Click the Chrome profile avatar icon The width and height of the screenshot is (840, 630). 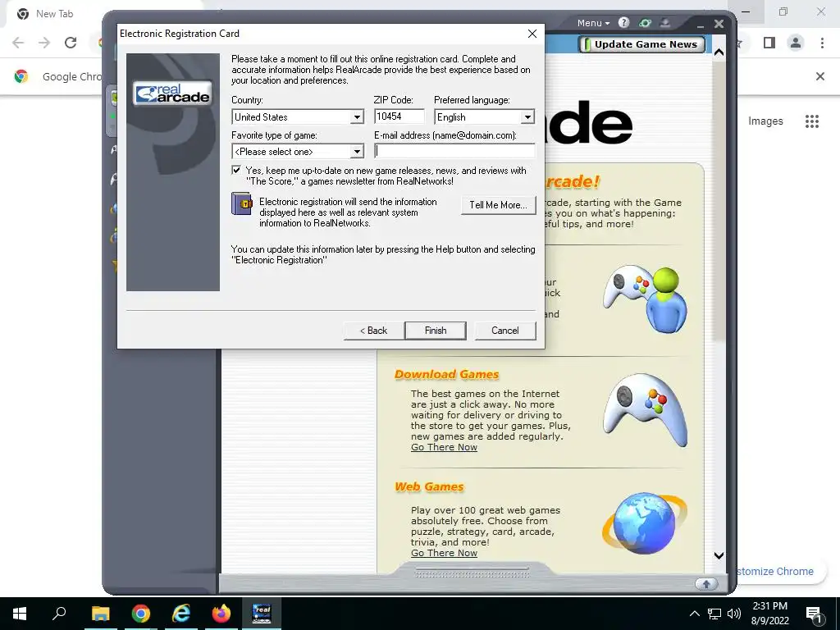[796, 43]
